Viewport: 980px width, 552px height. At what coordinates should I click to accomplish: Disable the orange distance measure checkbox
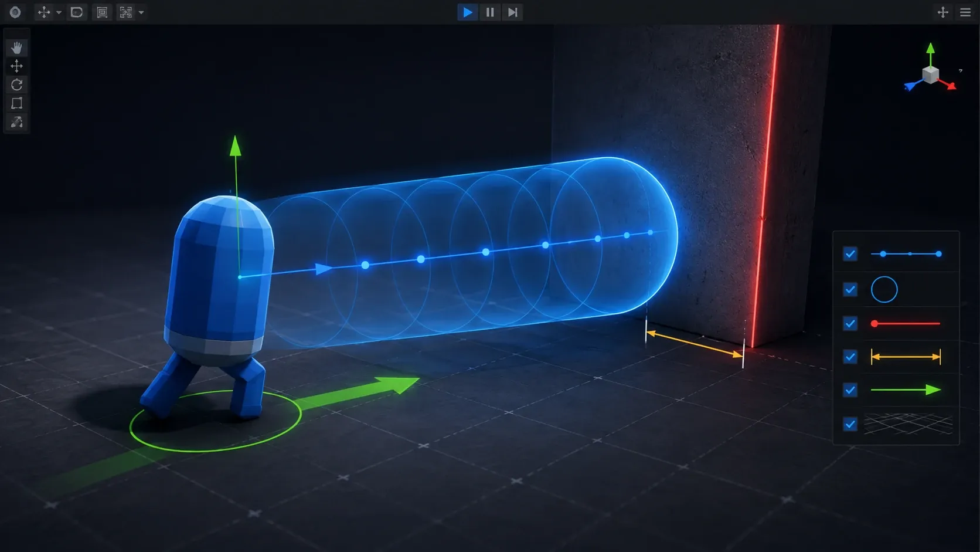point(850,357)
